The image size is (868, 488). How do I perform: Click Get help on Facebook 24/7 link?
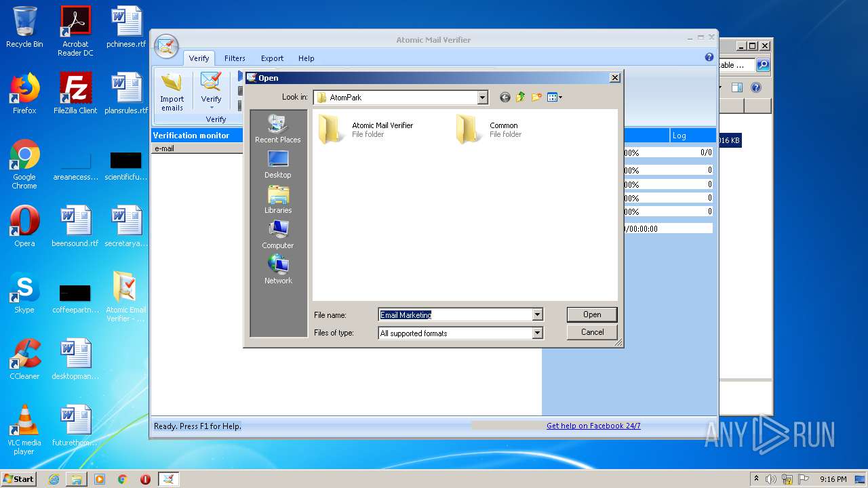(593, 426)
